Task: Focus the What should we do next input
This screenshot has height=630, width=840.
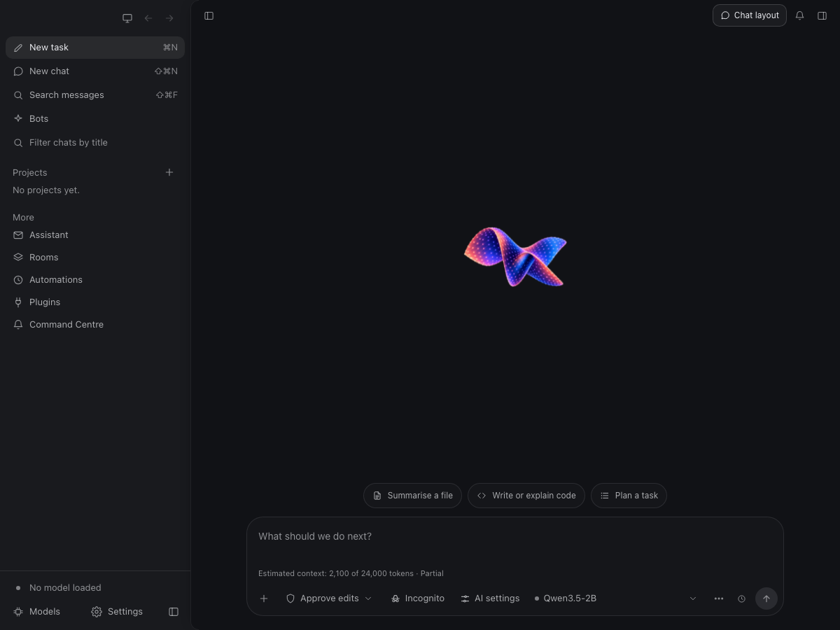Action: click(x=514, y=537)
